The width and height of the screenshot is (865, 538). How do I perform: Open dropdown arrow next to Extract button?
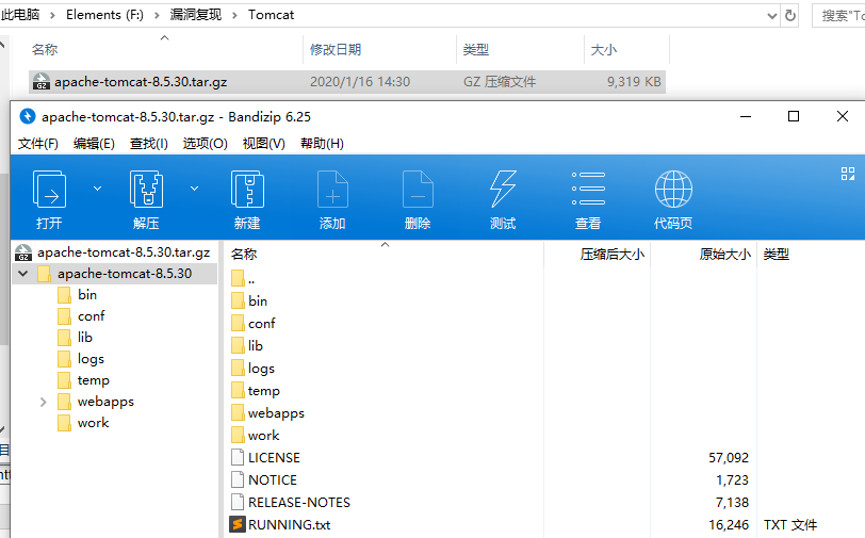[x=194, y=189]
